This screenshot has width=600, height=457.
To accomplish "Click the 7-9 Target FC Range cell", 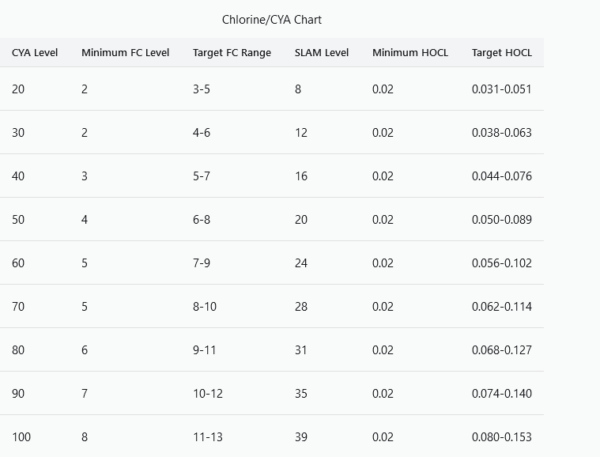I will pyautogui.click(x=203, y=263).
